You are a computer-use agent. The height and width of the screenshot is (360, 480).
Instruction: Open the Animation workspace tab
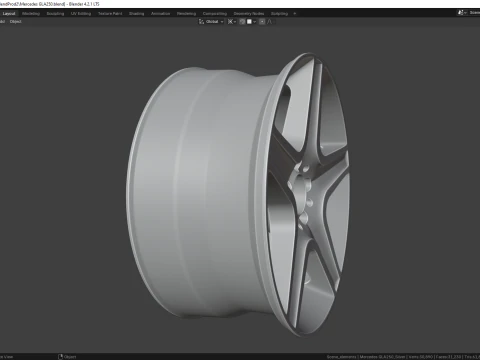[160, 14]
